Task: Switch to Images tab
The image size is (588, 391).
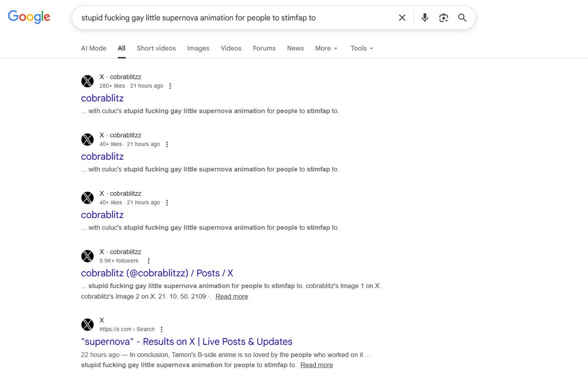Action: 198,48
